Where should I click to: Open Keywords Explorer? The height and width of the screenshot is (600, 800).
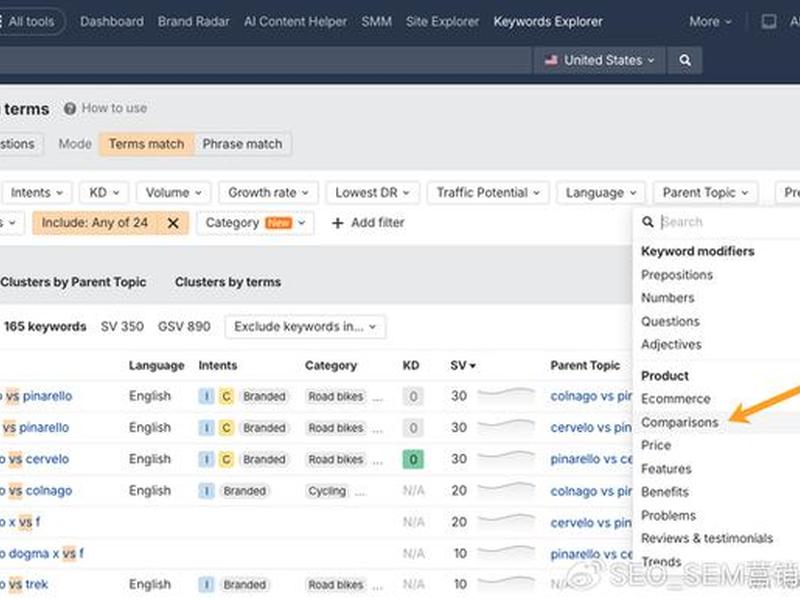tap(547, 21)
